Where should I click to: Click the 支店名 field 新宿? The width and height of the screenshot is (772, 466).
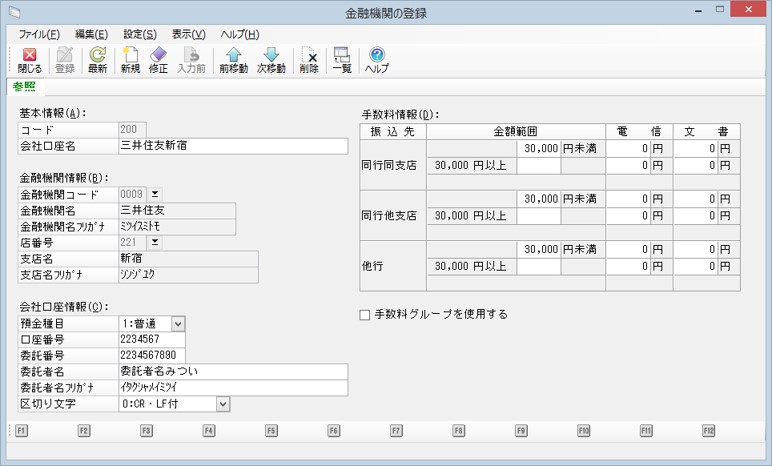189,259
